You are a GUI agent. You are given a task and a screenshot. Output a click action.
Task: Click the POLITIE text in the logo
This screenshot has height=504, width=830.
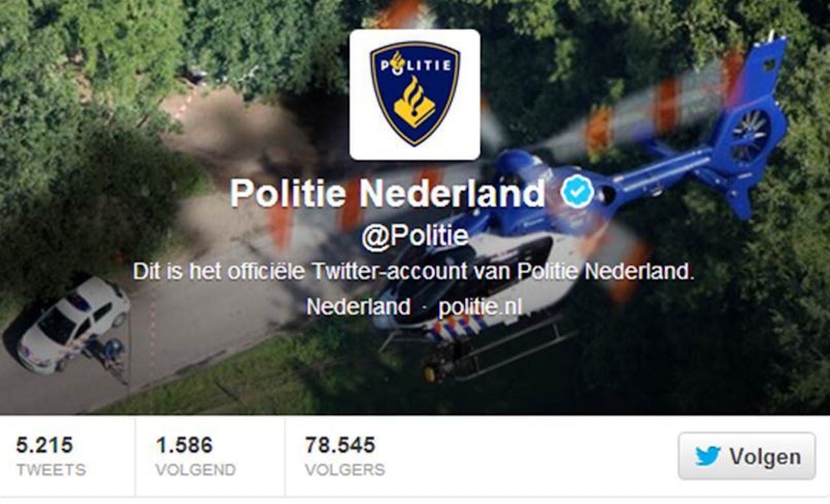pyautogui.click(x=415, y=63)
